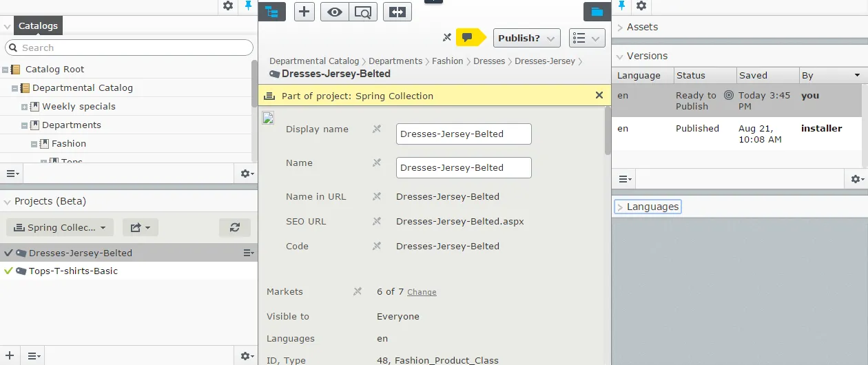The image size is (868, 365).
Task: Click the catalog Search field
Action: point(129,48)
